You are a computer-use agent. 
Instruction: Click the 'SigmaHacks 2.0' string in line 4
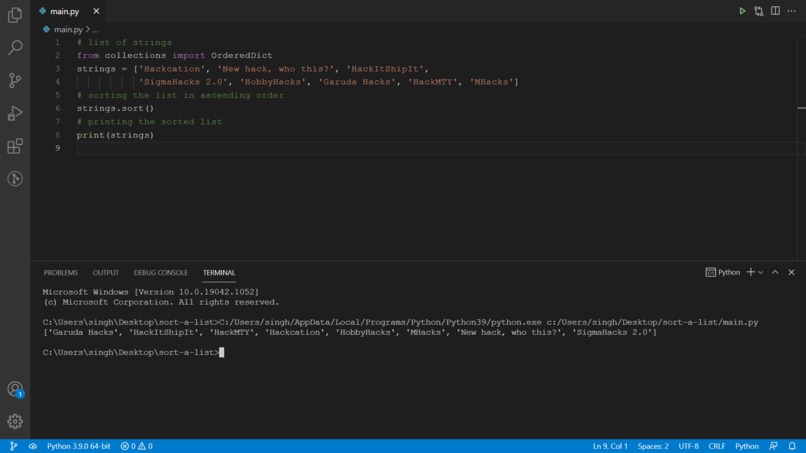183,82
